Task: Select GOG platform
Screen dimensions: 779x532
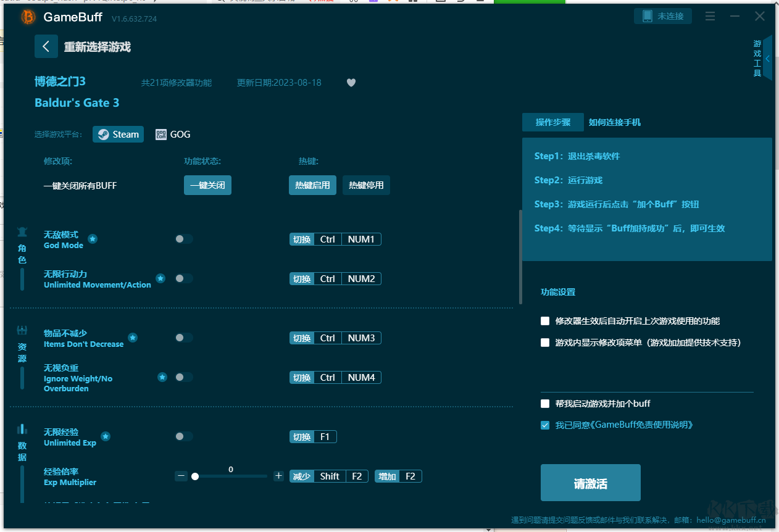Action: point(173,135)
